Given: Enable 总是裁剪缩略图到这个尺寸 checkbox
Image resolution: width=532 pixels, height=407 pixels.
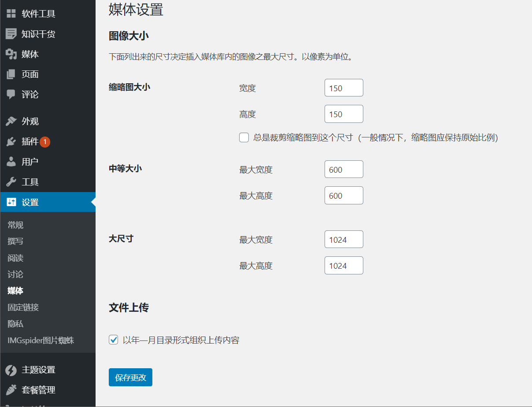Looking at the screenshot, I should pos(244,137).
